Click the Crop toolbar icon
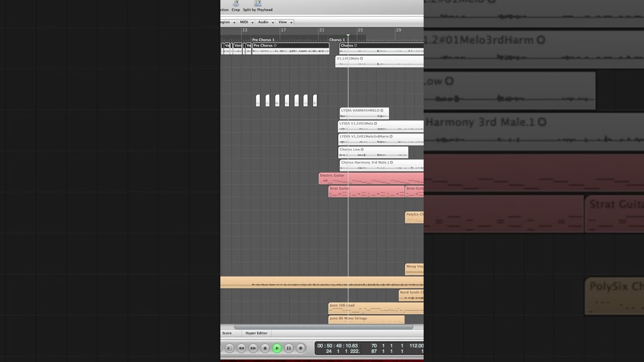 (235, 4)
